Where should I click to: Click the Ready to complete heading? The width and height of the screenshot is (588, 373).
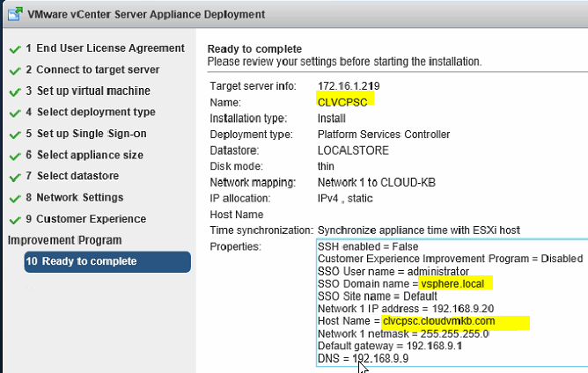254,49
